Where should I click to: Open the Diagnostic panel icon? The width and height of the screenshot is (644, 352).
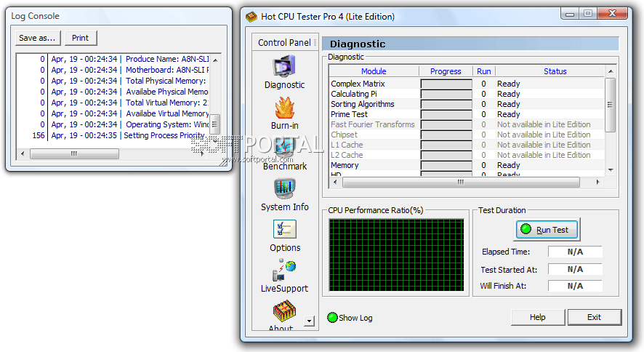point(284,66)
